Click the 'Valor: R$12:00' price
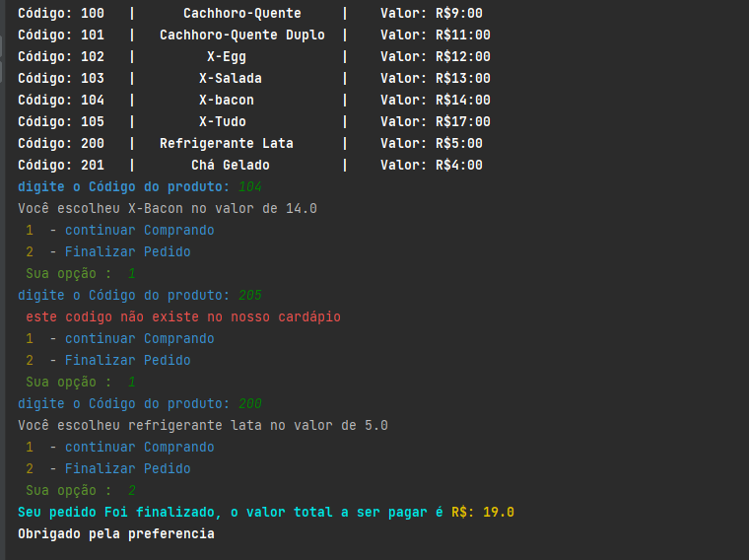 (436, 57)
